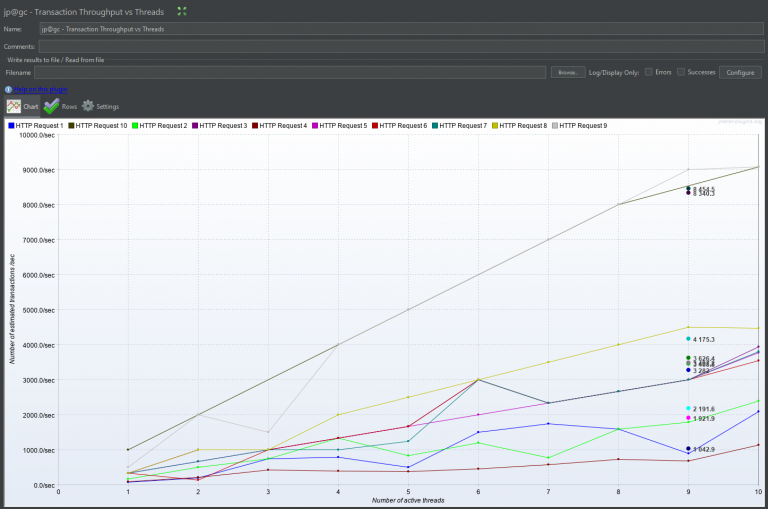Click the teal HTTP Request 7 legend swatch
This screenshot has height=509, width=768.
[435, 126]
